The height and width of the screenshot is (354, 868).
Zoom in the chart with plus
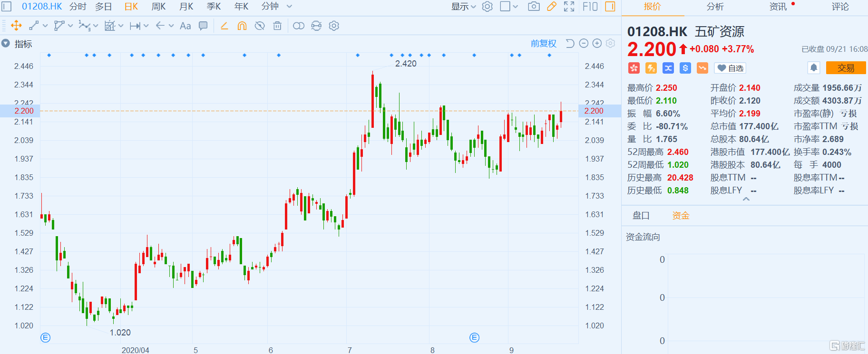(x=597, y=43)
